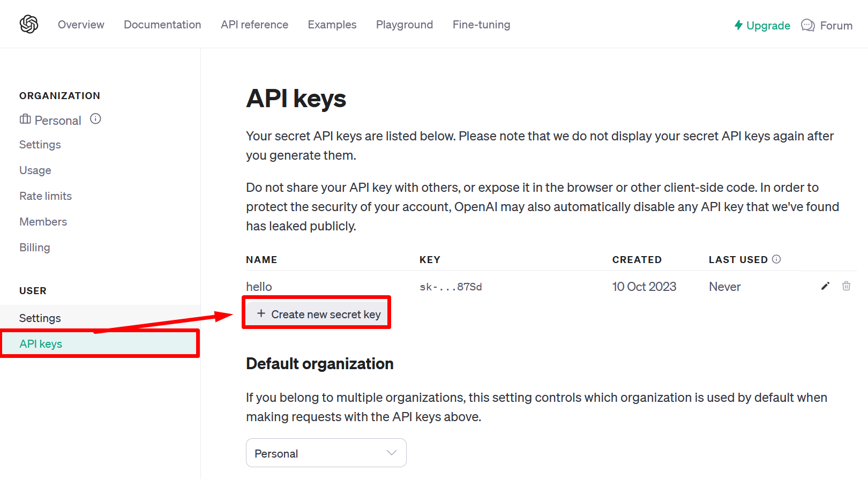The height and width of the screenshot is (479, 868).
Task: Click the key value sk-...87Sd
Action: coord(451,287)
